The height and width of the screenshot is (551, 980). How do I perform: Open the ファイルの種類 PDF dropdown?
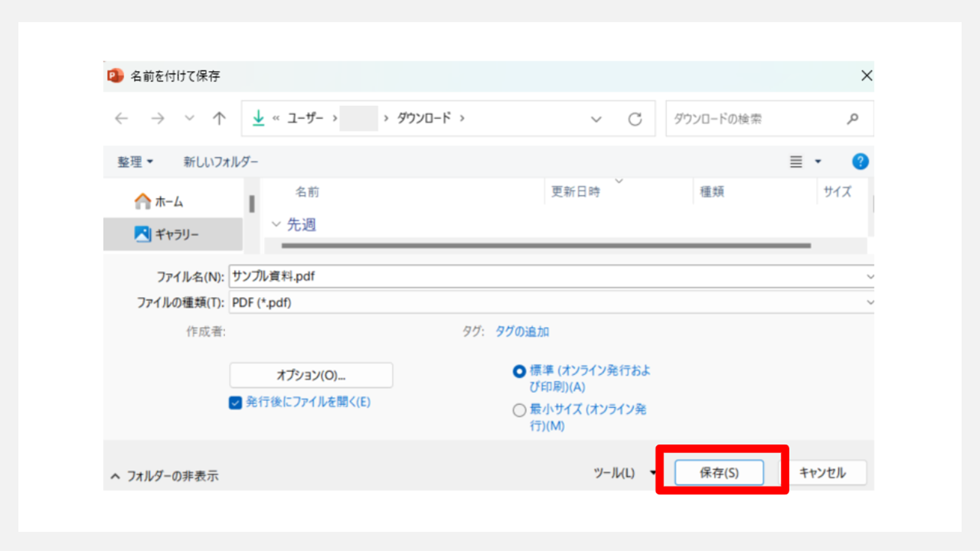coord(552,302)
